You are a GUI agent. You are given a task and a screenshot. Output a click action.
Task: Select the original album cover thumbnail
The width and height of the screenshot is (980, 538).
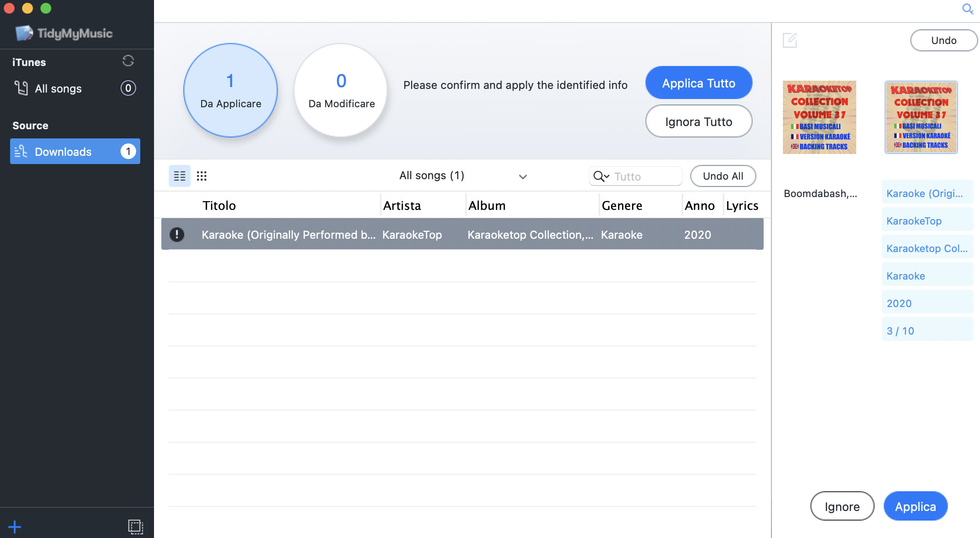(x=820, y=117)
